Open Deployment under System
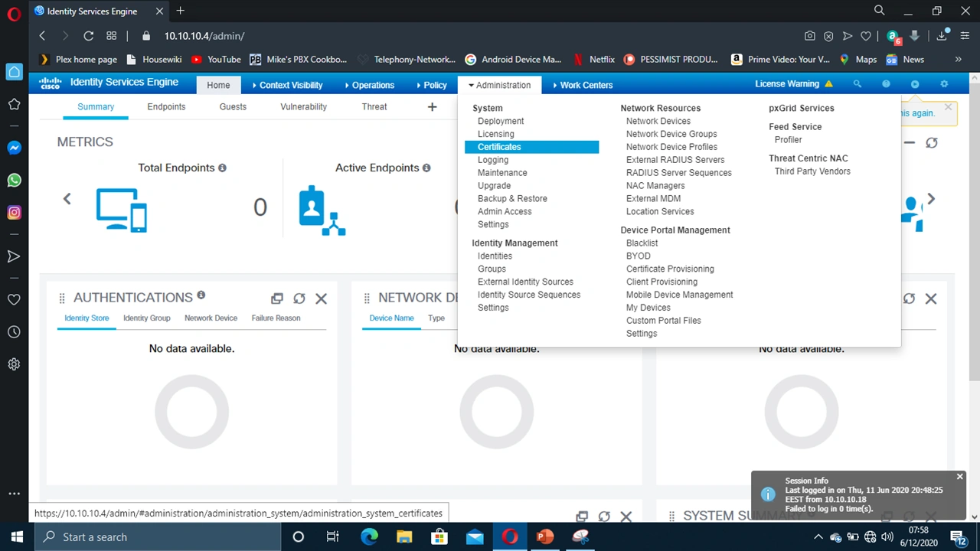Screen dimensions: 980x551 (501, 121)
